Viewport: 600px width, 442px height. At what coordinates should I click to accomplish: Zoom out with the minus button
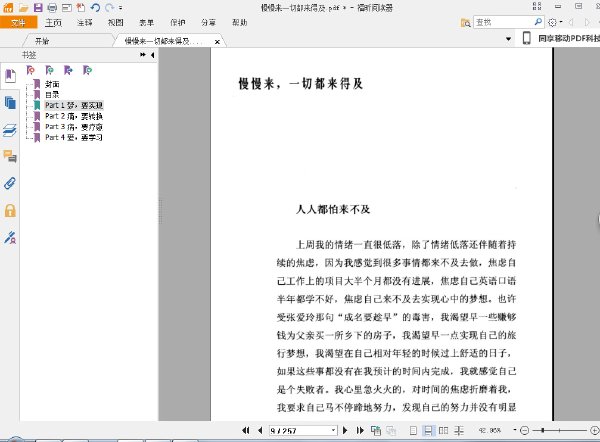coord(525,431)
